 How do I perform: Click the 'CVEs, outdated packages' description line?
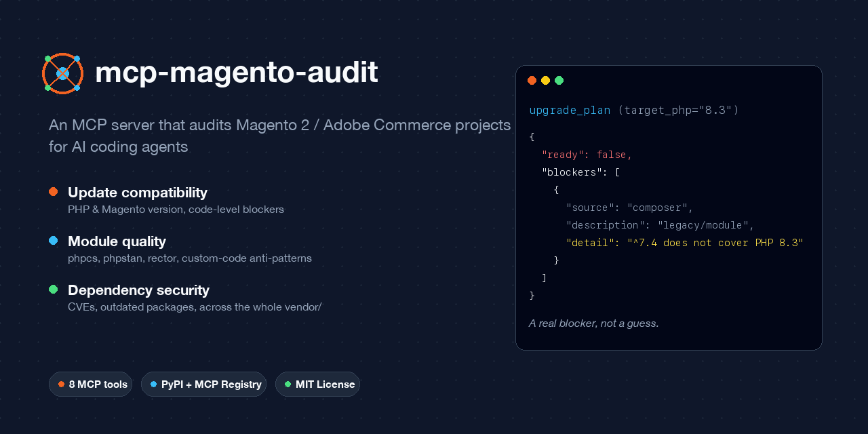pos(195,307)
